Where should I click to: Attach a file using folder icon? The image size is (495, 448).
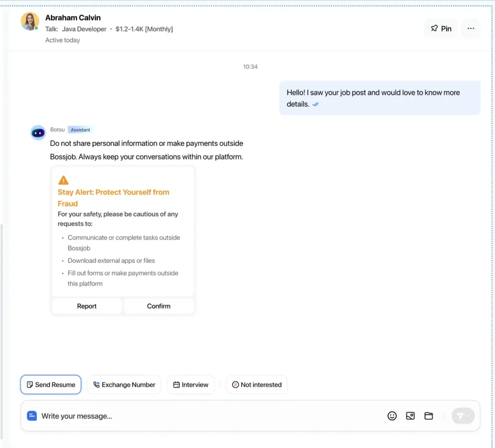pos(428,416)
